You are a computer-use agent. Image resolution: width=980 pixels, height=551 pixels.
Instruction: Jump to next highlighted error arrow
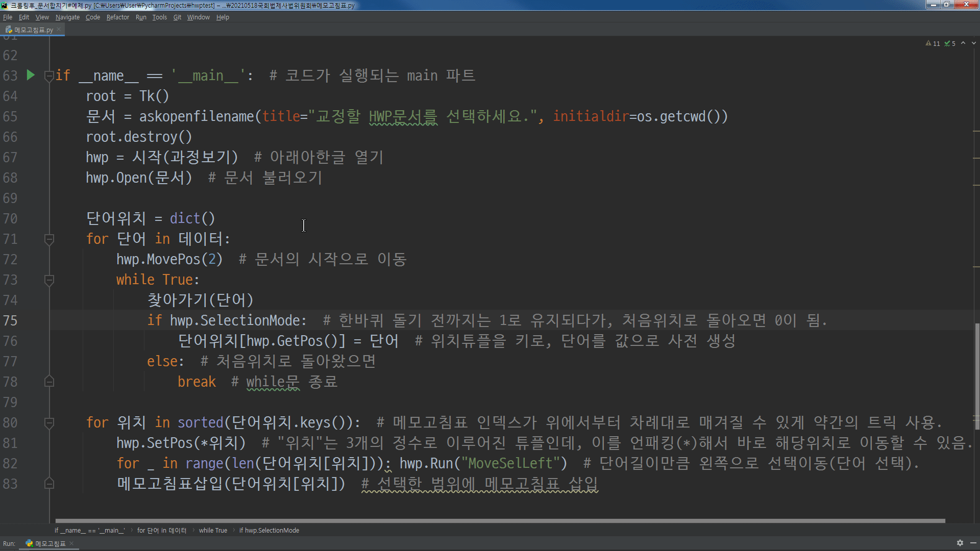tap(974, 43)
